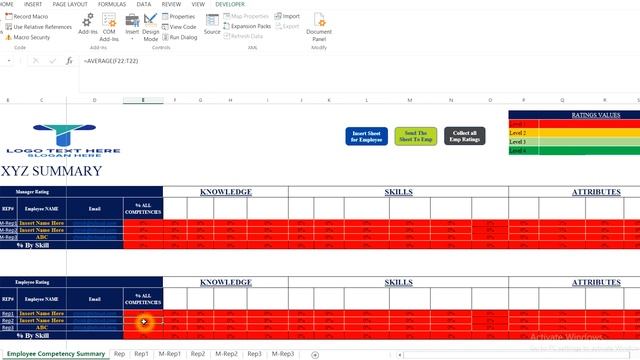The height and width of the screenshot is (360, 640).
Task: Select column E header
Action: (x=143, y=100)
